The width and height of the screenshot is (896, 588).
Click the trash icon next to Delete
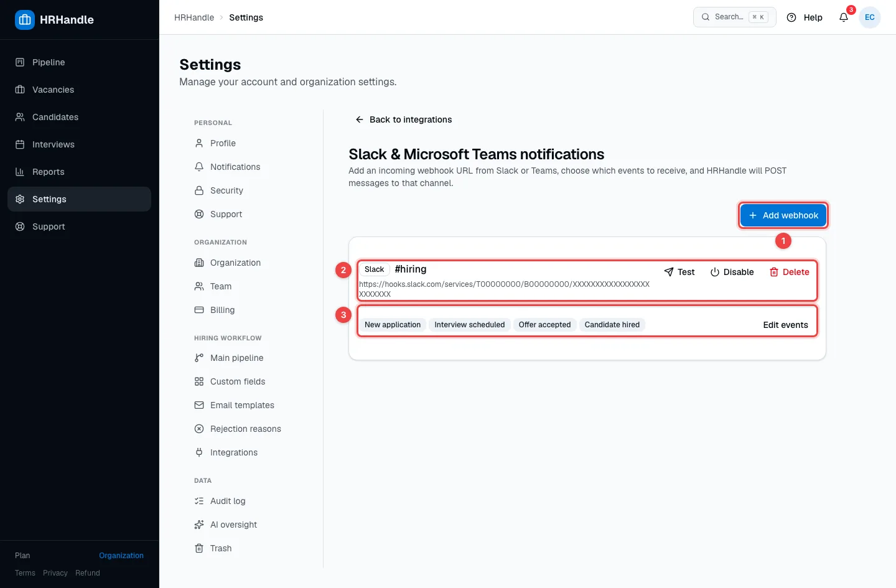coord(774,272)
